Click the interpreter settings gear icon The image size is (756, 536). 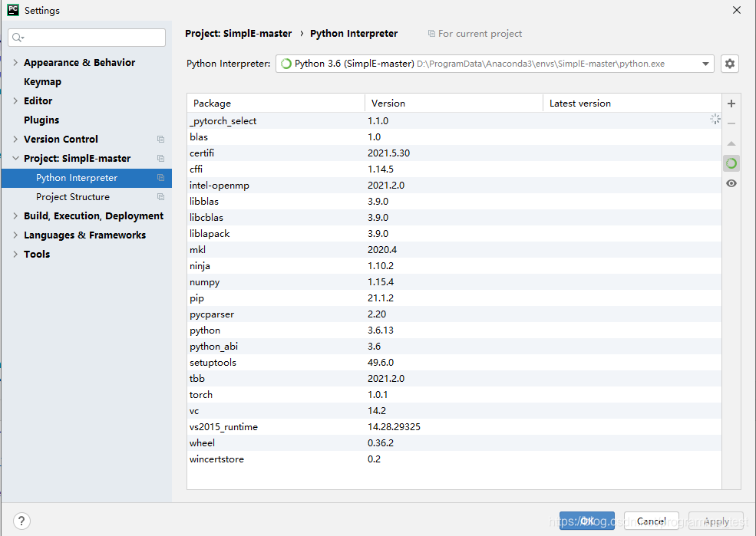click(x=729, y=64)
